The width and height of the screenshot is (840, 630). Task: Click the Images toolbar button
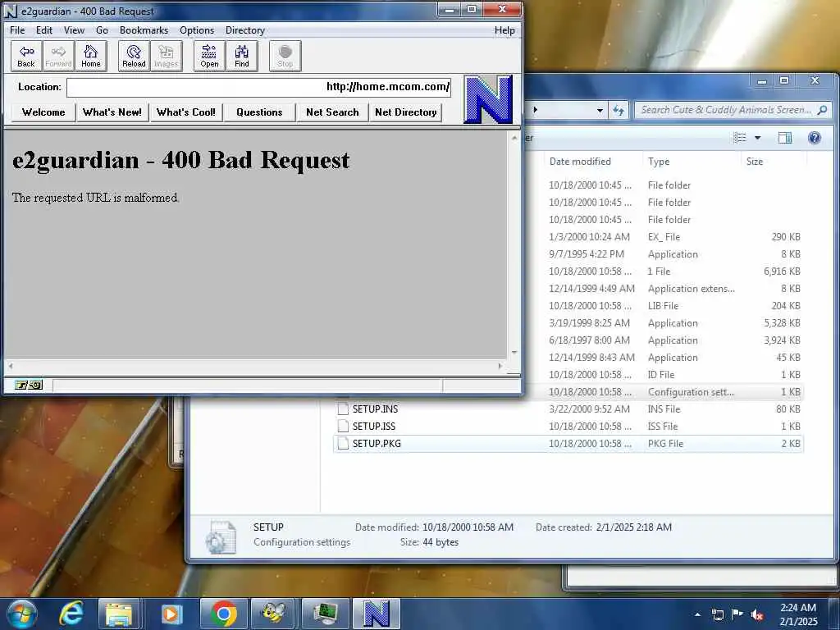(x=166, y=57)
